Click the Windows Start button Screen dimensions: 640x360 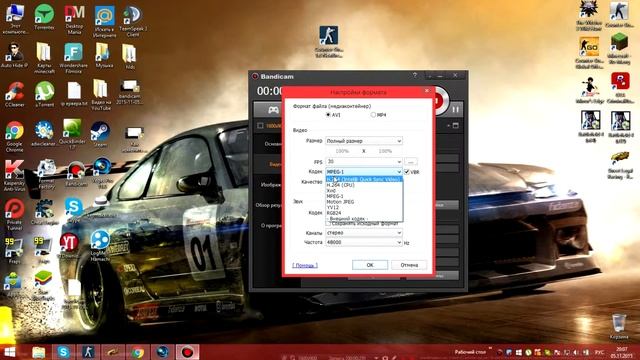(x=10, y=352)
